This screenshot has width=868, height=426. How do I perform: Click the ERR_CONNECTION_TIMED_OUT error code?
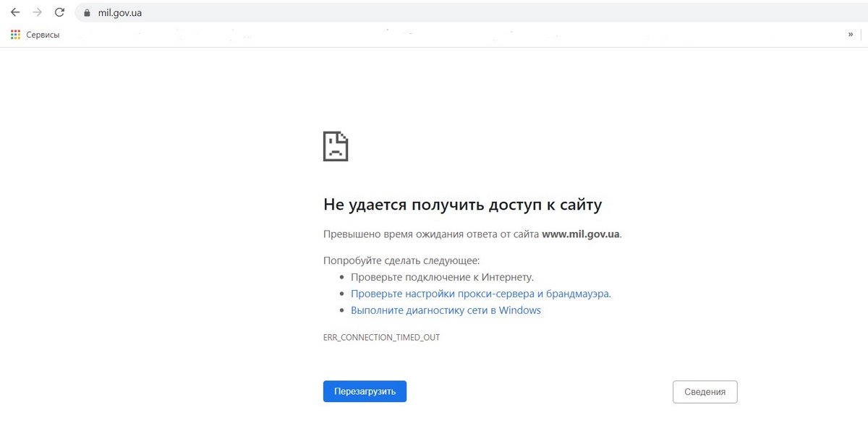point(381,338)
